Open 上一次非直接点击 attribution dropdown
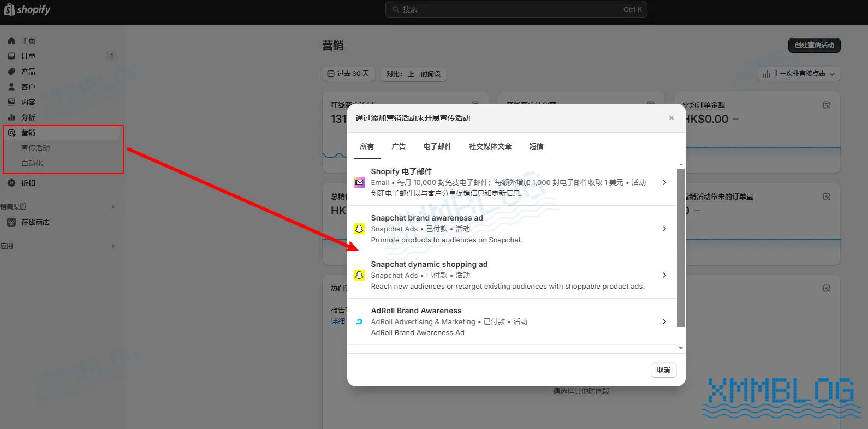The width and height of the screenshot is (868, 429). click(799, 74)
